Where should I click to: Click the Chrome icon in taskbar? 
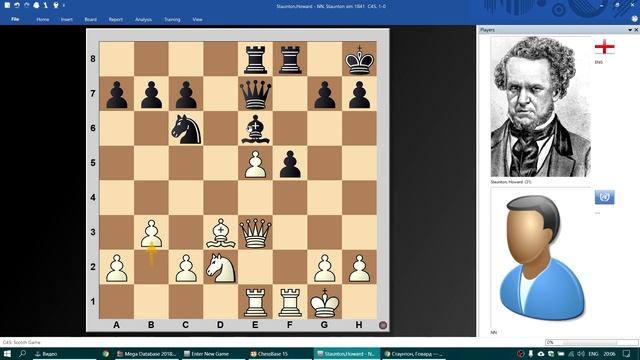pos(106,354)
